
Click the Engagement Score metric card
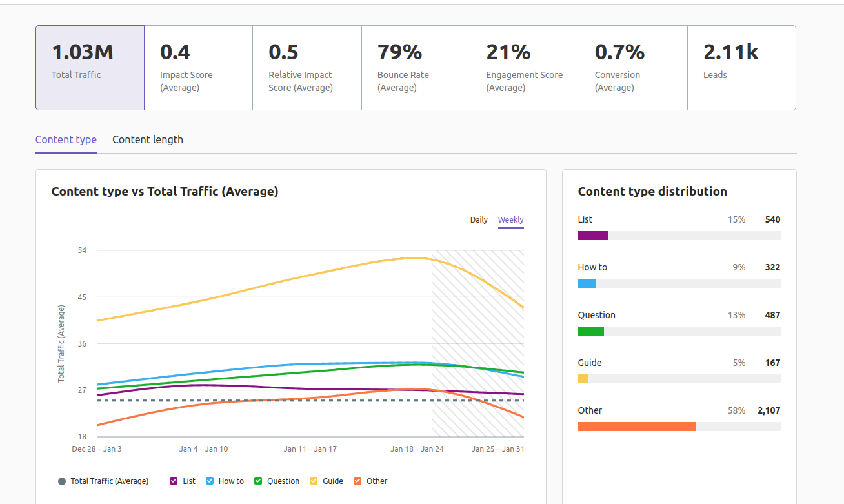pyautogui.click(x=524, y=68)
